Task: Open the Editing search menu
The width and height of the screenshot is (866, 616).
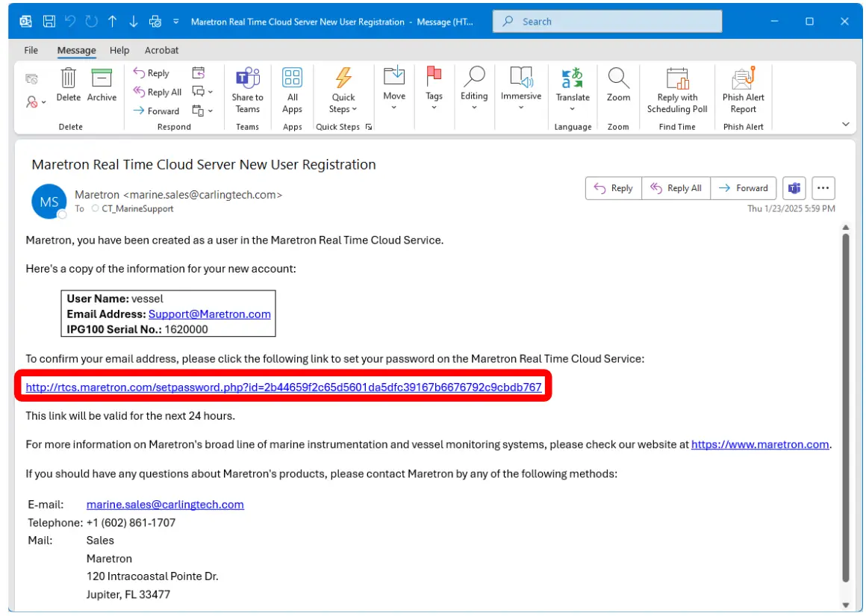Action: click(x=474, y=88)
